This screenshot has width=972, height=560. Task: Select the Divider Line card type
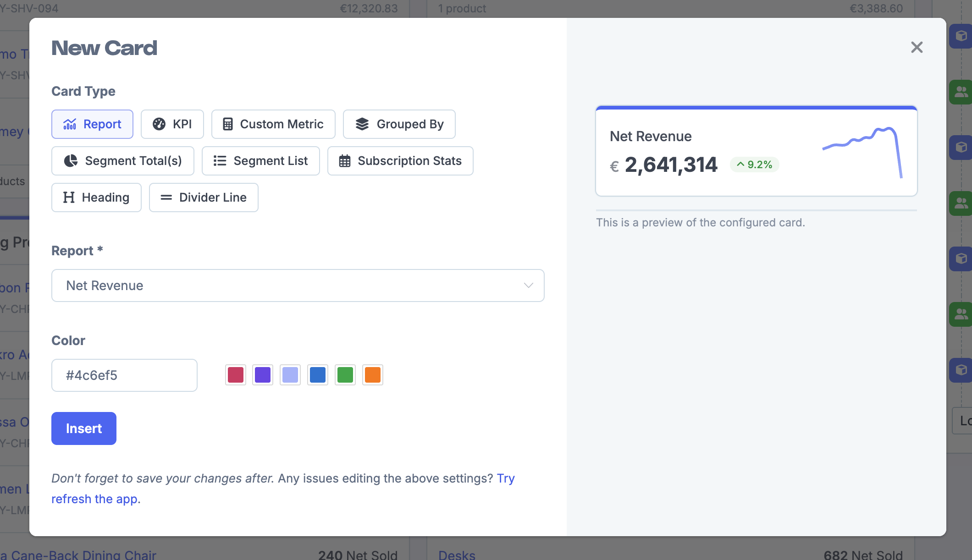(204, 198)
